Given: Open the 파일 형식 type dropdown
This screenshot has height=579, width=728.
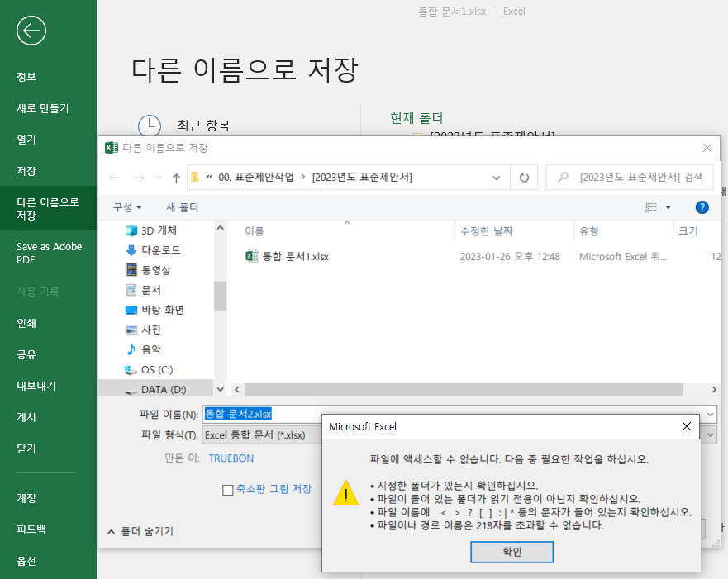Looking at the screenshot, I should pyautogui.click(x=711, y=435).
